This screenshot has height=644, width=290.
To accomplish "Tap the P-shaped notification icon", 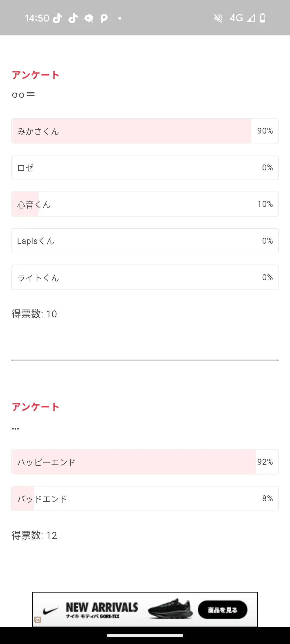I will tap(104, 18).
